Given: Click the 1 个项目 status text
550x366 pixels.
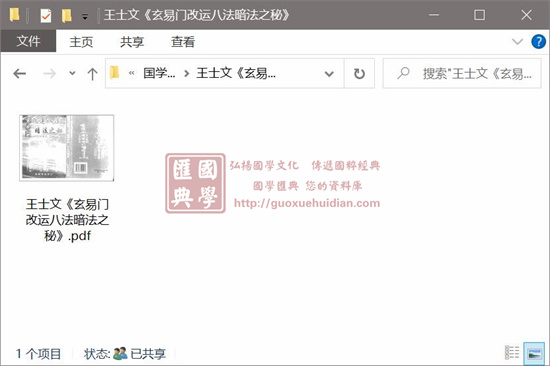Looking at the screenshot, I should pyautogui.click(x=38, y=354).
